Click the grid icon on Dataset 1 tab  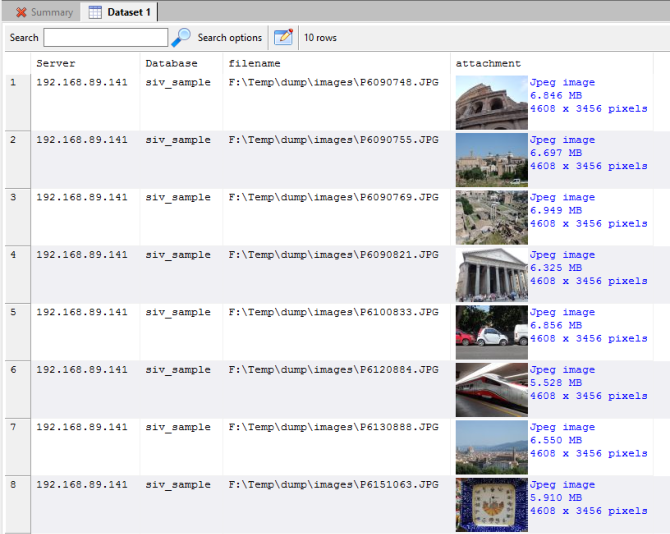click(x=95, y=12)
